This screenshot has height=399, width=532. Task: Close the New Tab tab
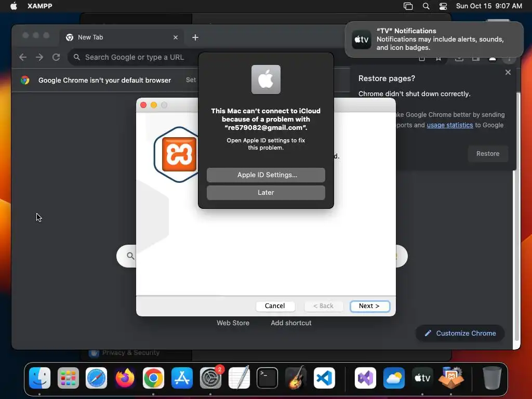176,37
